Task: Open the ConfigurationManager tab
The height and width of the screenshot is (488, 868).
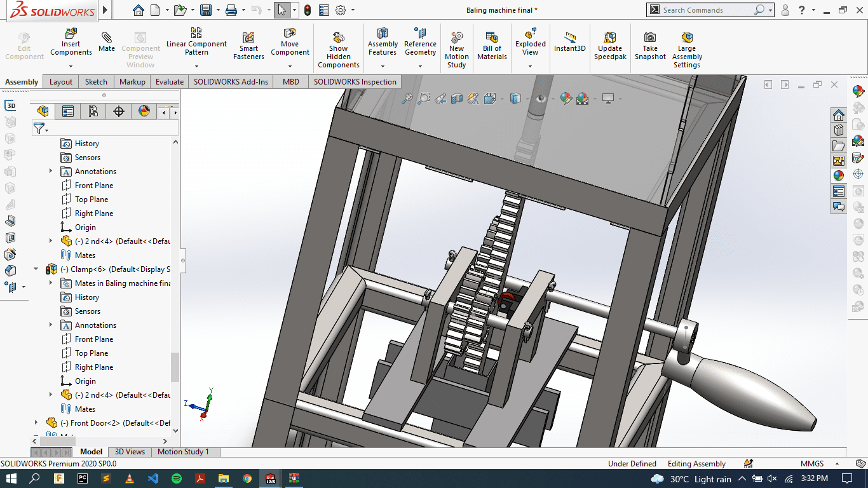Action: 93,112
